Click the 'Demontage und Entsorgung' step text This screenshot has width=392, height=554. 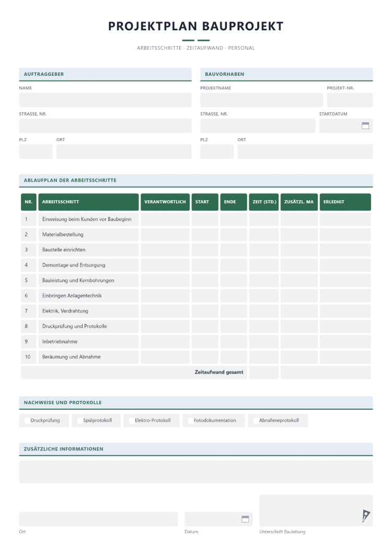click(x=74, y=265)
